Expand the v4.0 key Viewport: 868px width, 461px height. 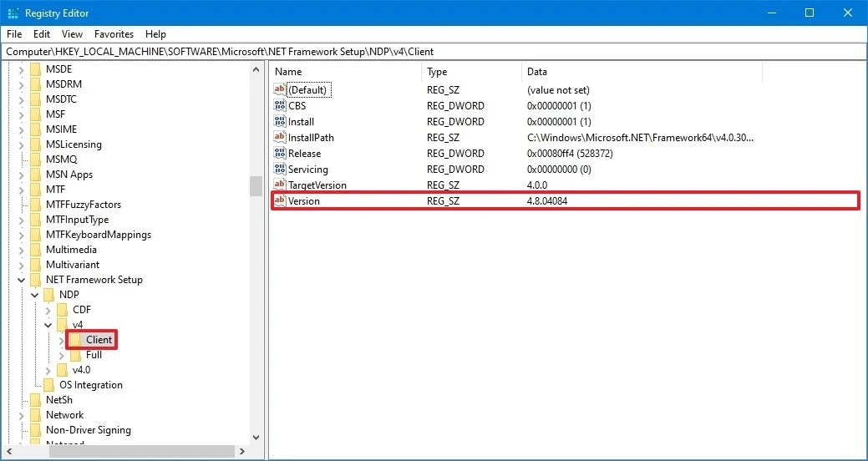48,370
